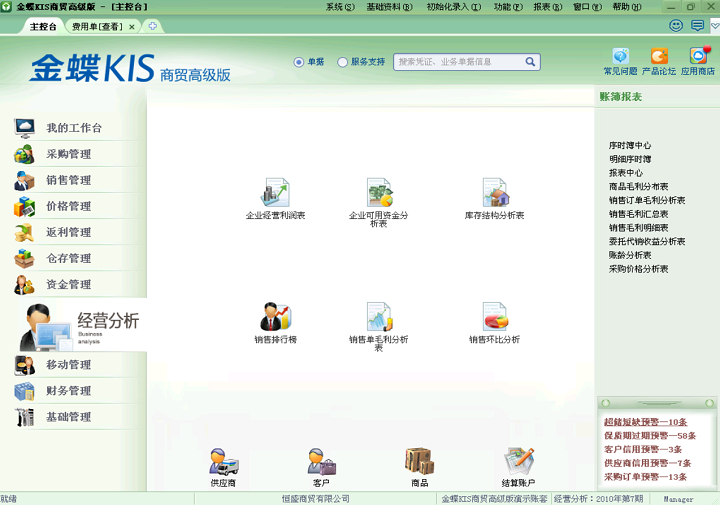Open the 销售环比分析 icon
720x505 pixels.
tap(494, 317)
